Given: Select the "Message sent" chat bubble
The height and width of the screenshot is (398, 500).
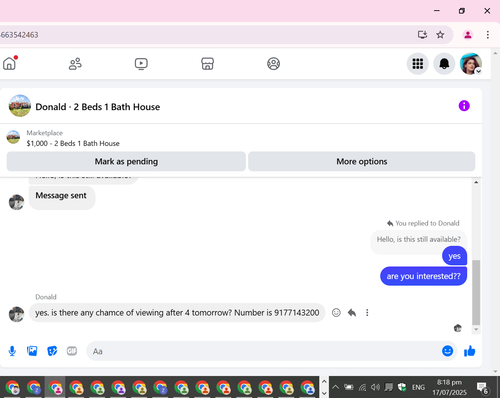Looking at the screenshot, I should point(62,197).
